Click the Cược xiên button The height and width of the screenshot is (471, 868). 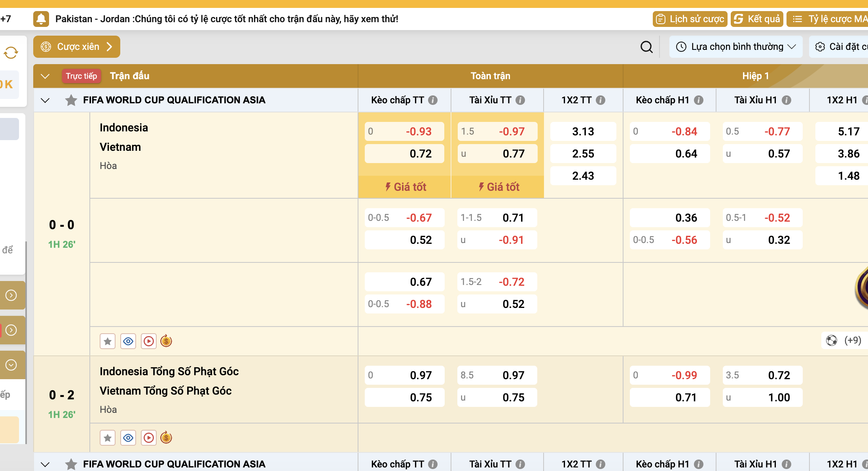[x=77, y=47]
